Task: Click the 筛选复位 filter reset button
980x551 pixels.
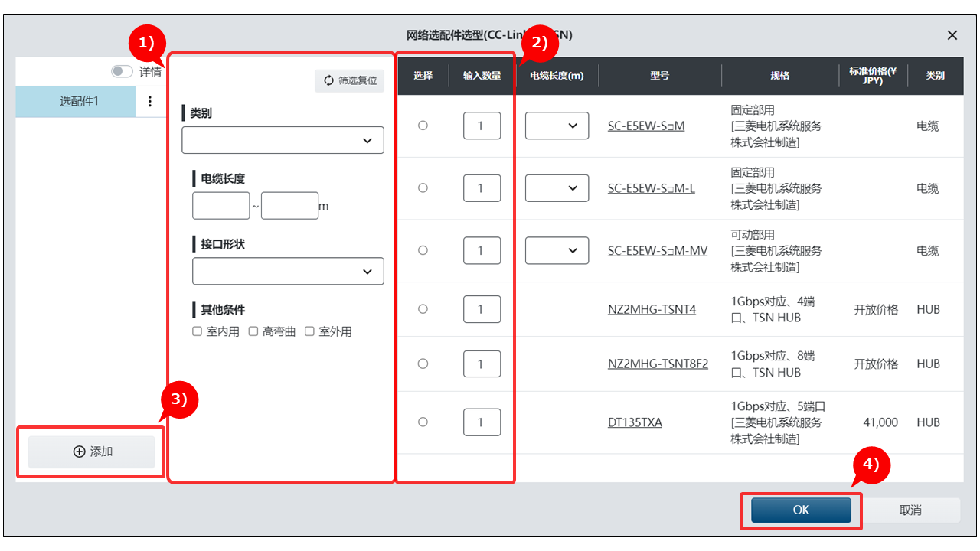Action: pos(350,80)
